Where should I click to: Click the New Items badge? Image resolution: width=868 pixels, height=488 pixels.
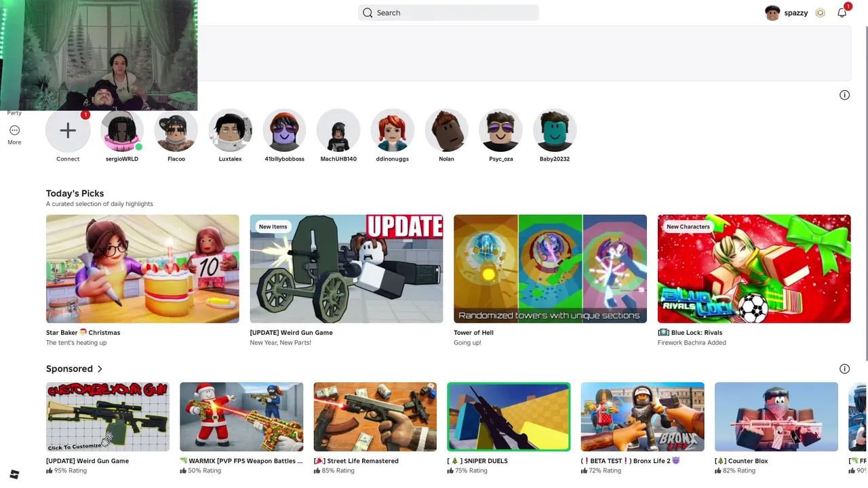coord(273,226)
